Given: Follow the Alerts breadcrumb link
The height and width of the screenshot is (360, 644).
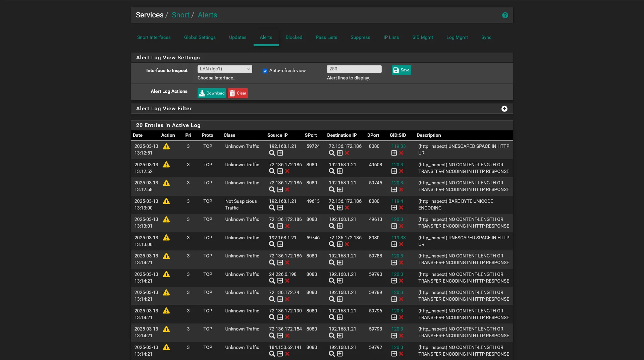Looking at the screenshot, I should [x=207, y=15].
